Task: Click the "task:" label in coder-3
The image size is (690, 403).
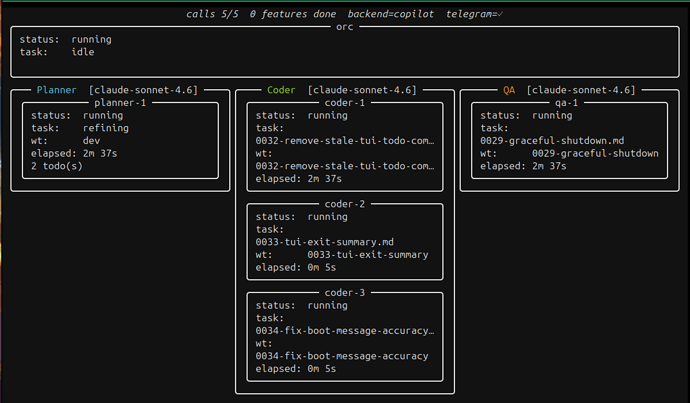Action: point(270,318)
